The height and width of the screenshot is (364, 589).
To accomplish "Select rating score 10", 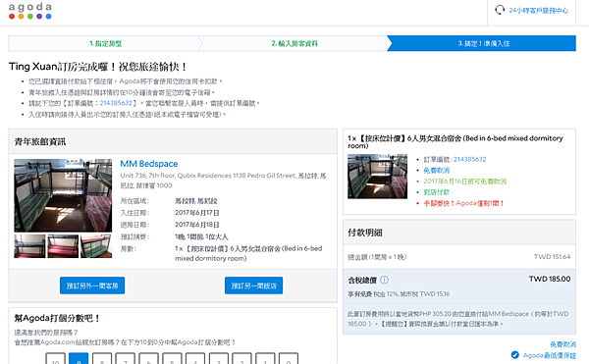I will (x=56, y=359).
